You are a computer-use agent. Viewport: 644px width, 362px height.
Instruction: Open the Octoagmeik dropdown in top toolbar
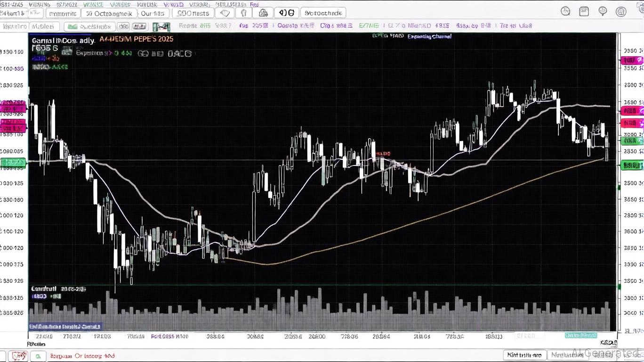(109, 13)
